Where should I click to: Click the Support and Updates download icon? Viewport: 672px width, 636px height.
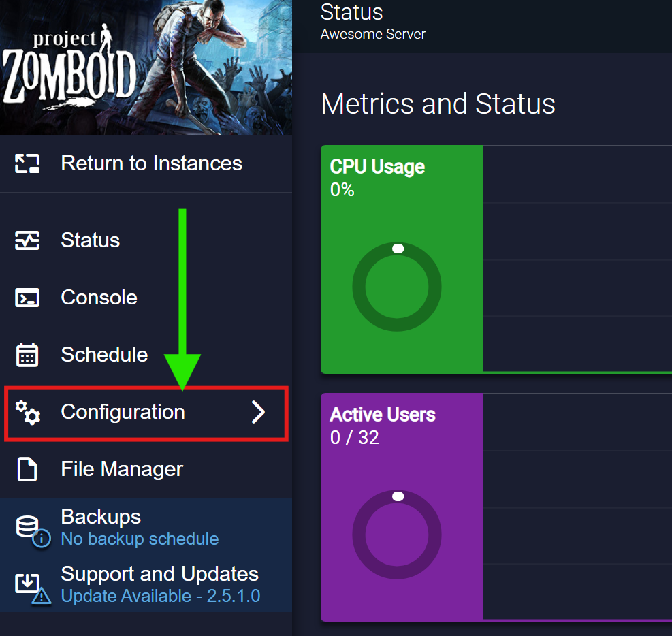[27, 582]
